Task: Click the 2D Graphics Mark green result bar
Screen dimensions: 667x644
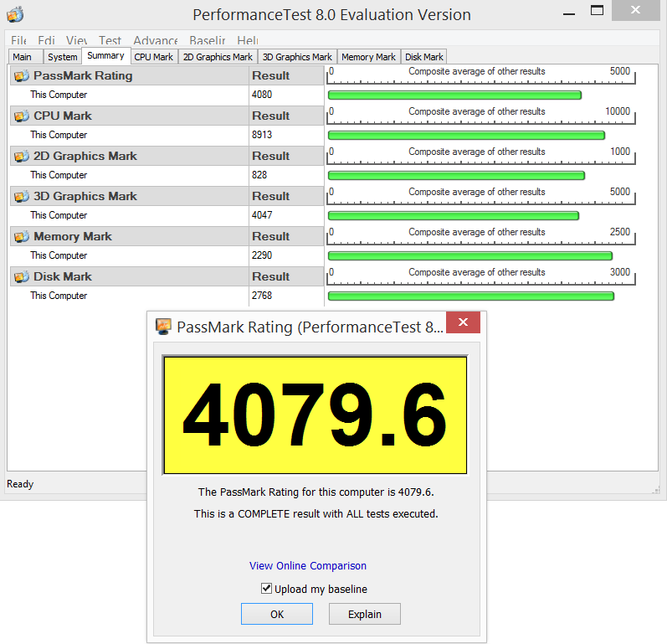Action: 456,175
